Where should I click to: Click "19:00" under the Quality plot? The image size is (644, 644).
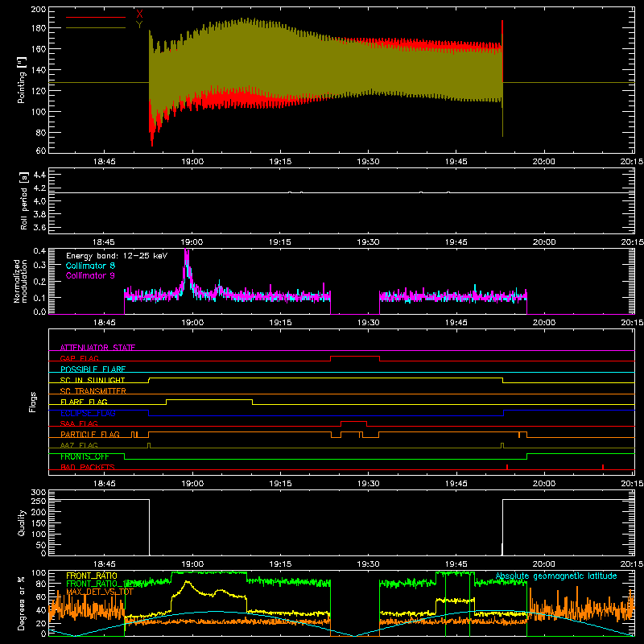(192, 564)
